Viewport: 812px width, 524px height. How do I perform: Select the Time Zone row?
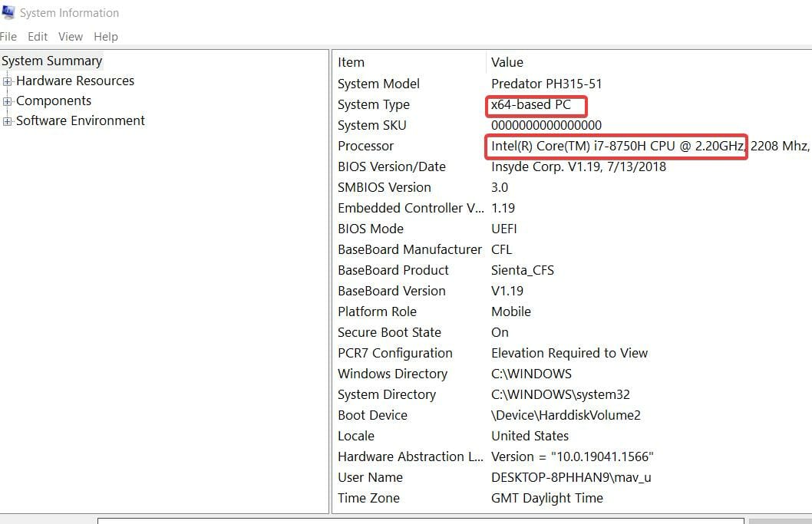click(368, 498)
